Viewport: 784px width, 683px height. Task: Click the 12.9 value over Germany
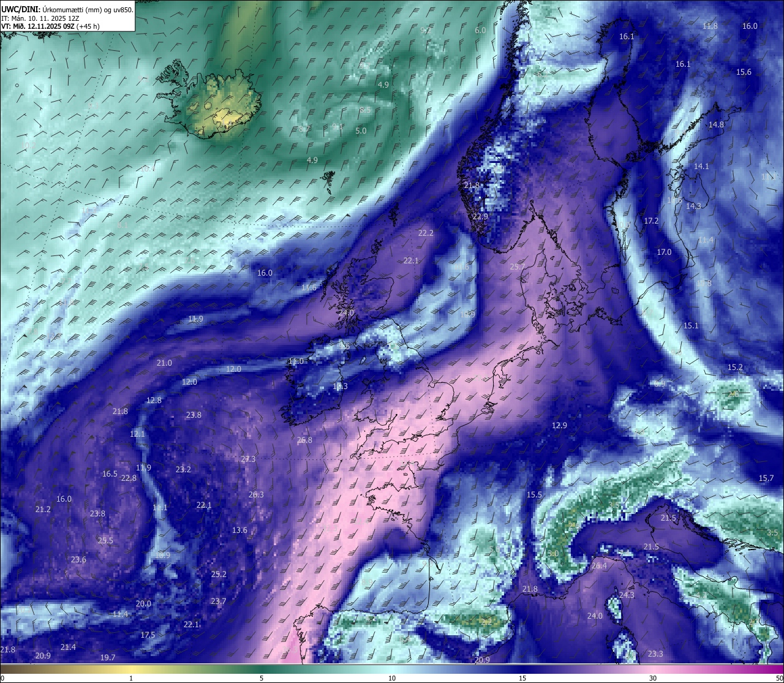coord(559,426)
